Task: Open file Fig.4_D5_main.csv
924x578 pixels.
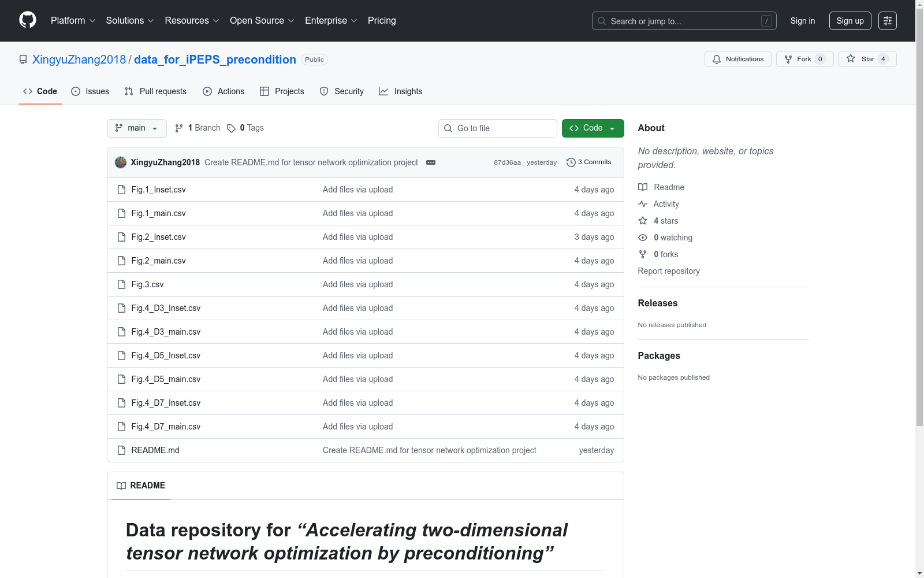Action: 166,379
